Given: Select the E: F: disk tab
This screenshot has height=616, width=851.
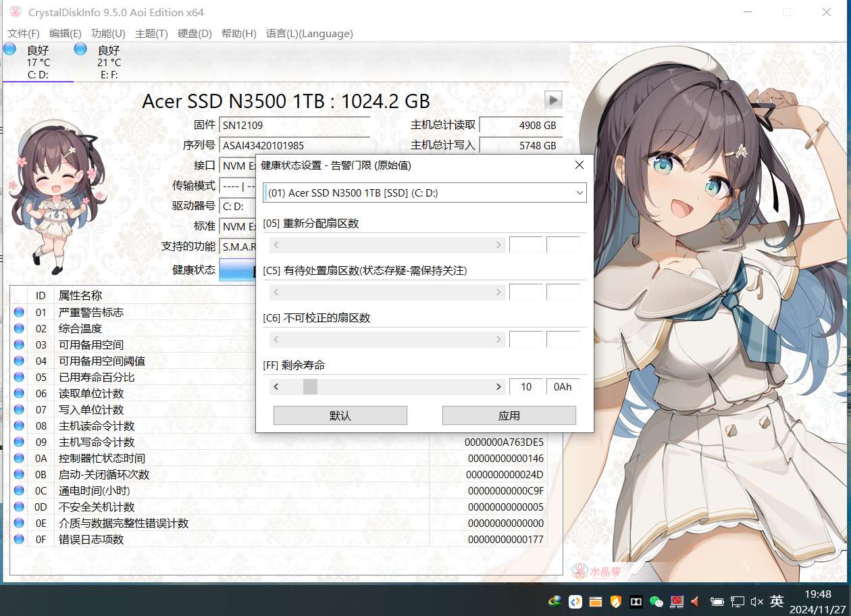Looking at the screenshot, I should (109, 62).
